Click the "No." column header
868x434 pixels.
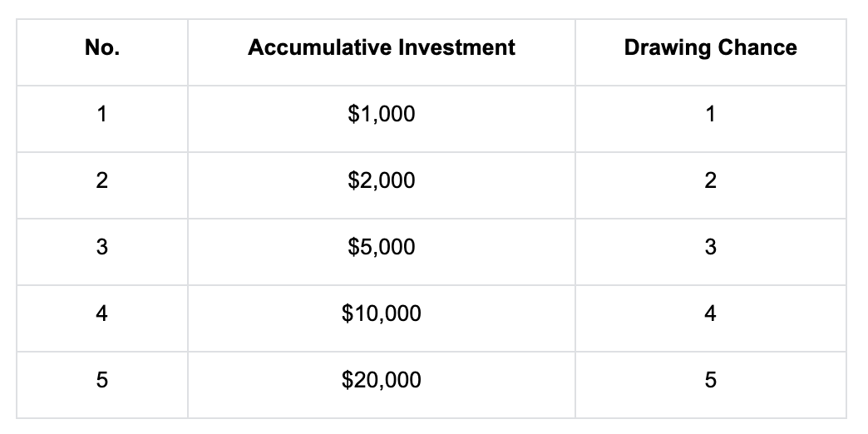tap(101, 48)
